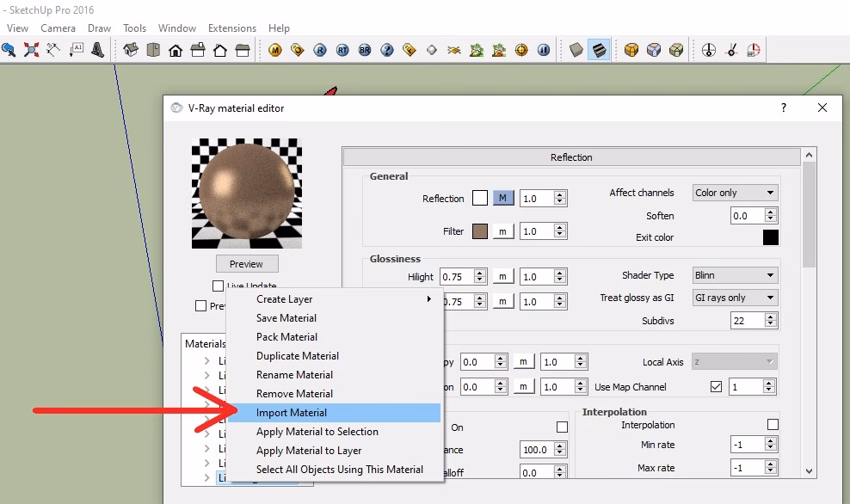This screenshot has height=504, width=850.
Task: Select Save Material menu entry
Action: [x=334, y=318]
